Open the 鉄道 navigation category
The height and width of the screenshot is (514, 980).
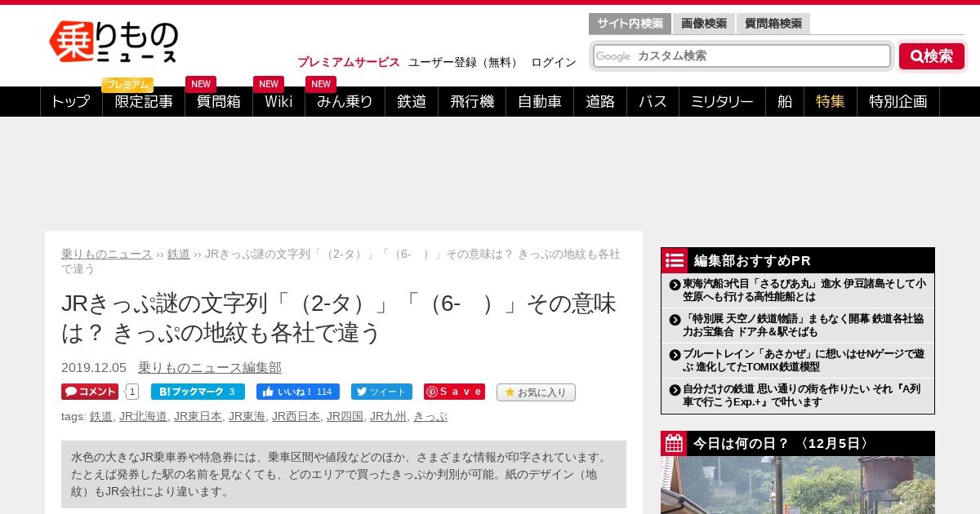412,102
